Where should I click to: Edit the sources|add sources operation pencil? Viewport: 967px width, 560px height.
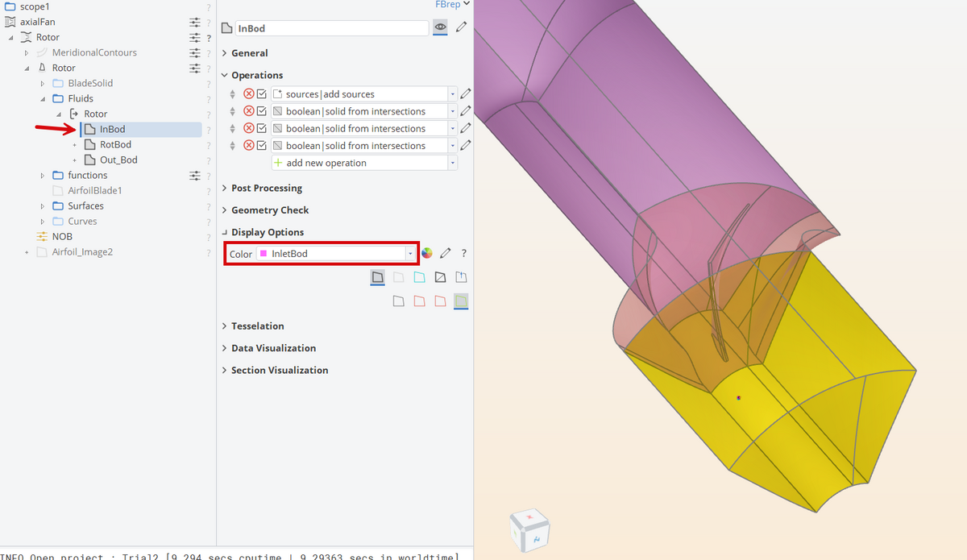coord(466,94)
